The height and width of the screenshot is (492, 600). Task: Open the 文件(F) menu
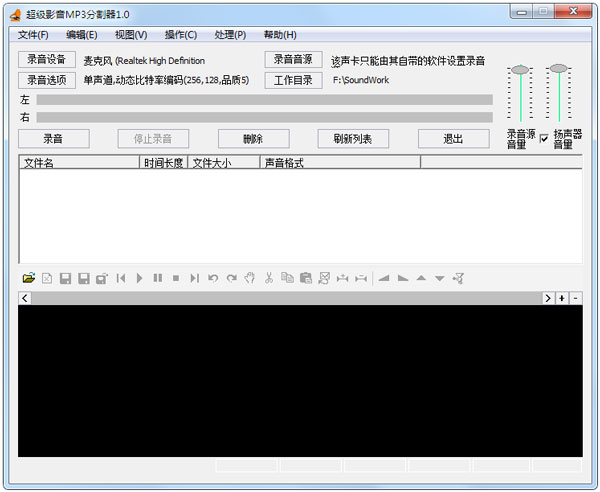33,35
